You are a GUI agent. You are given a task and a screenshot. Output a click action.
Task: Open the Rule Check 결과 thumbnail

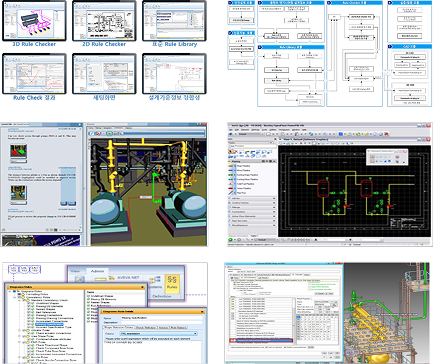coord(34,74)
